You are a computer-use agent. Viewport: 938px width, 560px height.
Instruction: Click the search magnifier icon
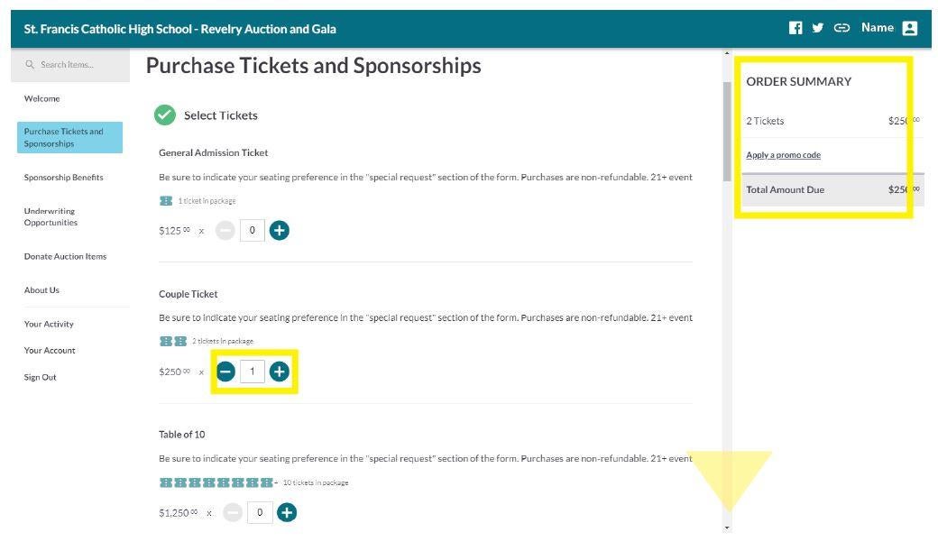coord(29,64)
